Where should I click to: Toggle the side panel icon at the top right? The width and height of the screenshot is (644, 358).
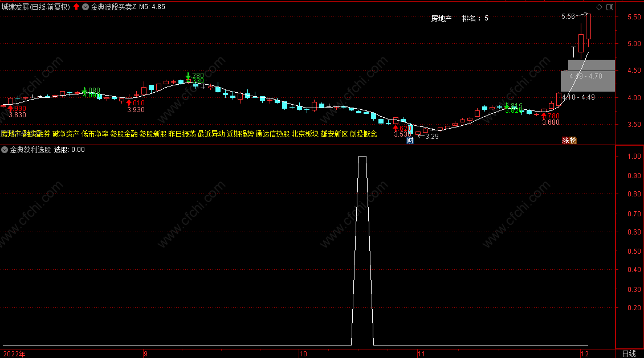tap(610, 7)
